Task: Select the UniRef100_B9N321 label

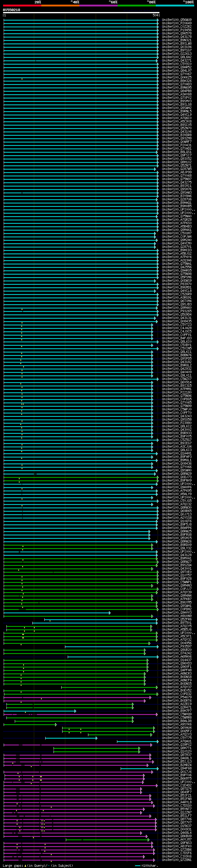Action: pyautogui.click(x=177, y=40)
